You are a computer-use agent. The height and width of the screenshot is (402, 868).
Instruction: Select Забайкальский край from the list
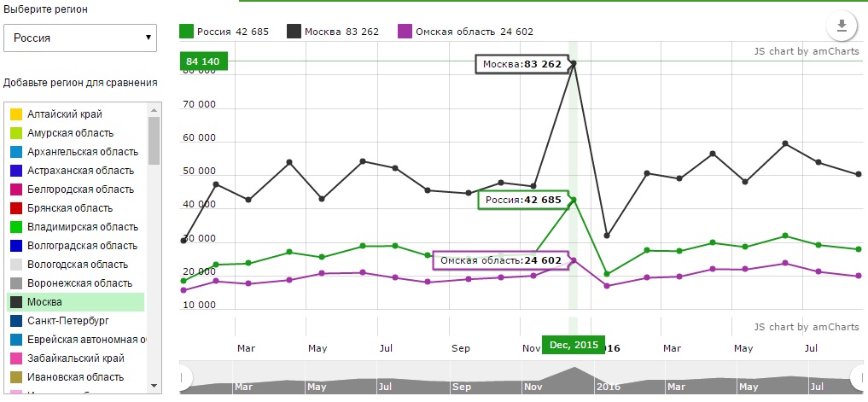coord(75,358)
